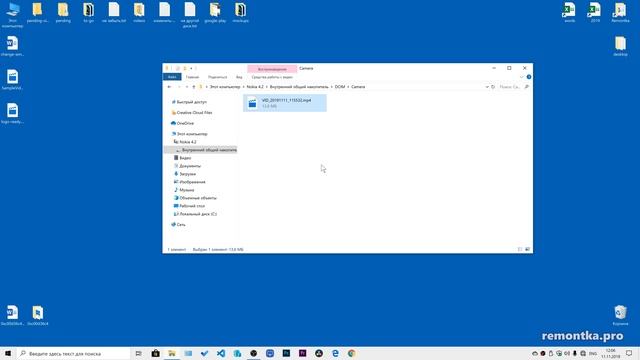Image resolution: width=640 pixels, height=360 pixels.
Task: Select Загрузки folder in navigation pane
Action: [184, 174]
